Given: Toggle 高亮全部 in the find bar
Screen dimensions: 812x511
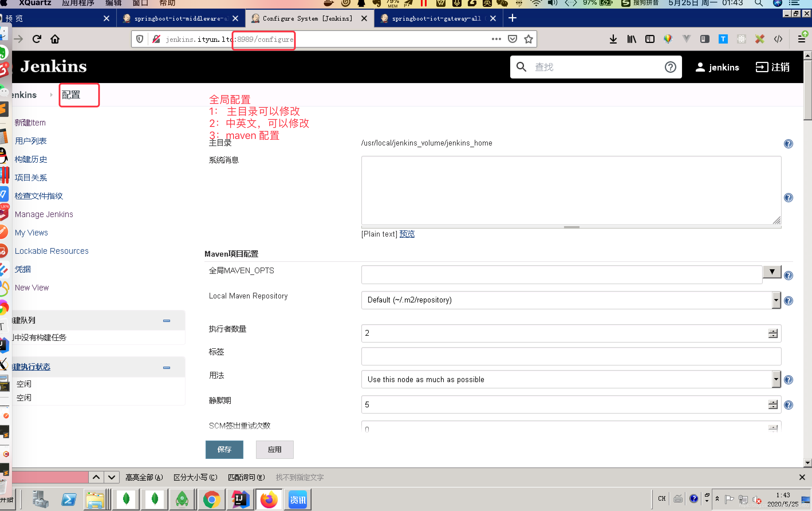Looking at the screenshot, I should tap(144, 477).
